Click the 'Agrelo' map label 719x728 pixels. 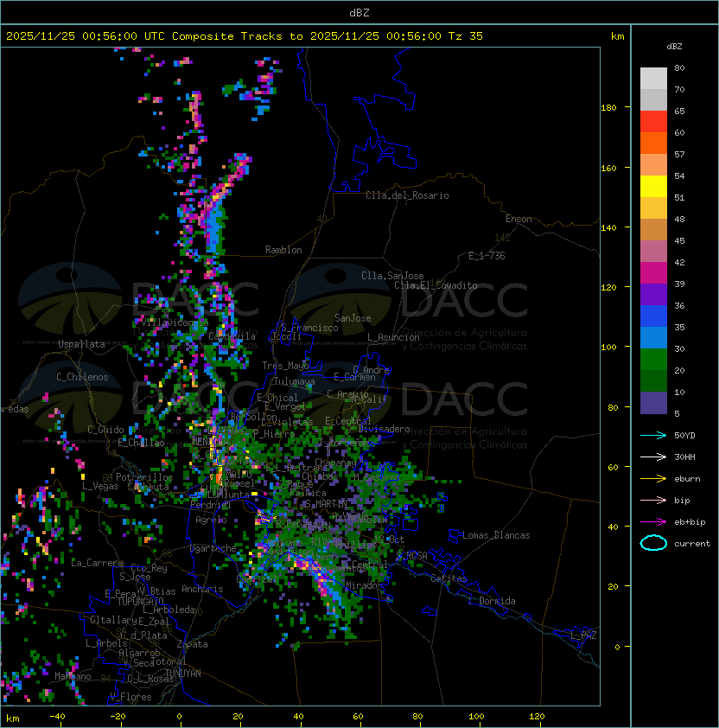211,520
